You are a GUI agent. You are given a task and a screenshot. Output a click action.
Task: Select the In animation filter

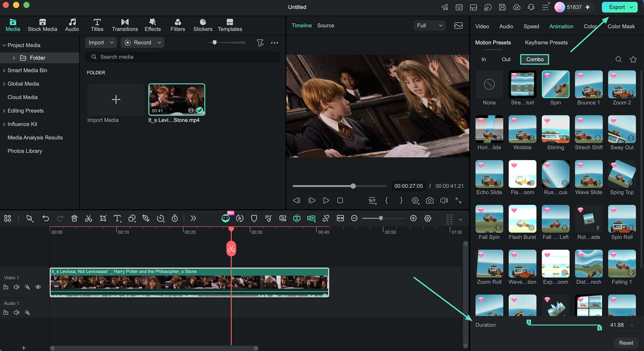click(483, 59)
